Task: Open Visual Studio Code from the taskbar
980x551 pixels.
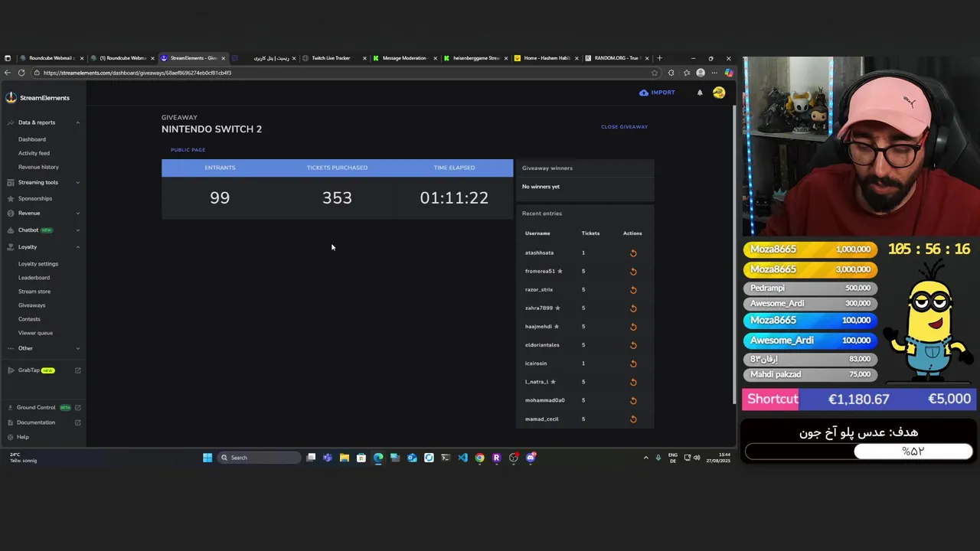Action: (x=462, y=458)
